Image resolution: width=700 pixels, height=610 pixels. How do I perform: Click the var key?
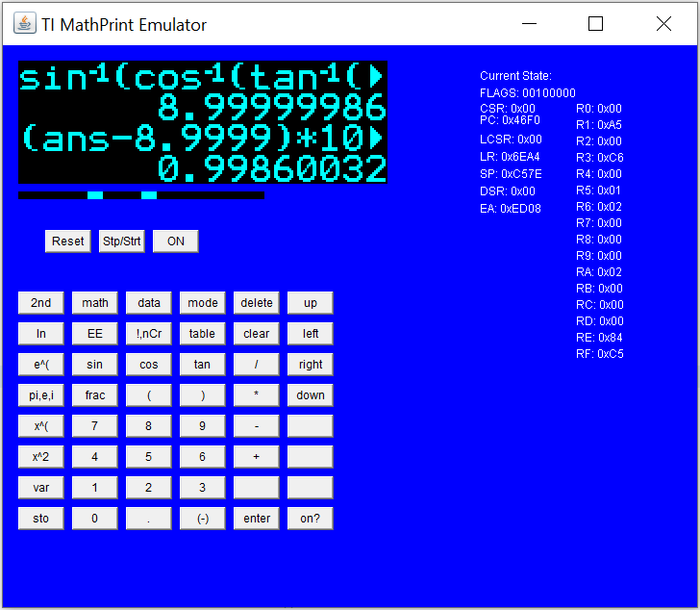click(41, 488)
